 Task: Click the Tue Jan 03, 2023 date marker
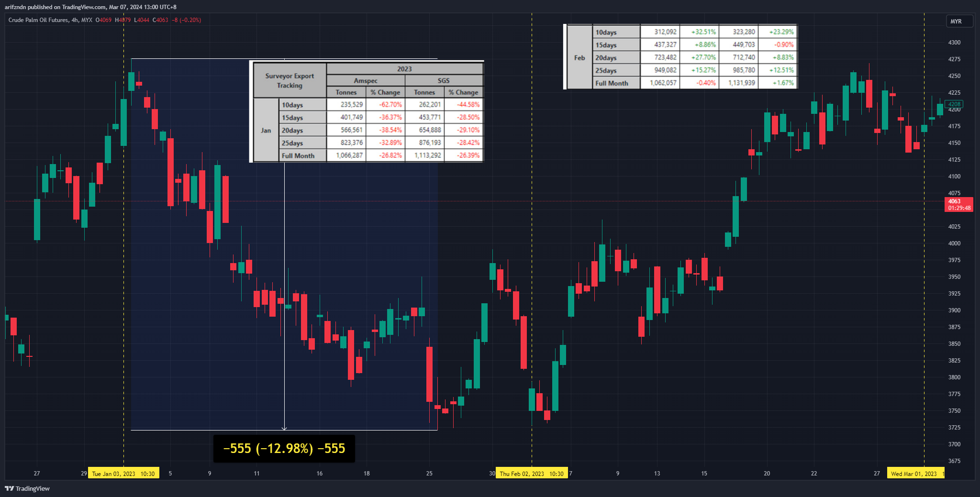tap(123, 474)
